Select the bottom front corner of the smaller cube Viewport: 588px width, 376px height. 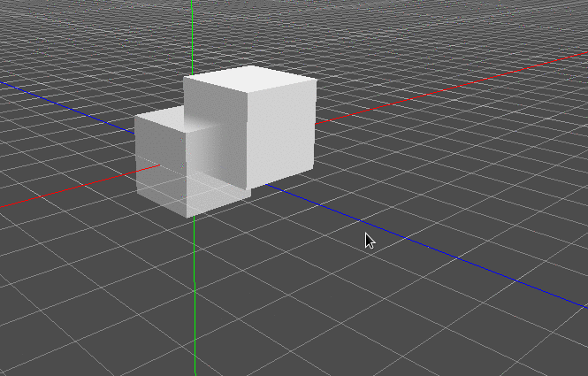(x=187, y=218)
